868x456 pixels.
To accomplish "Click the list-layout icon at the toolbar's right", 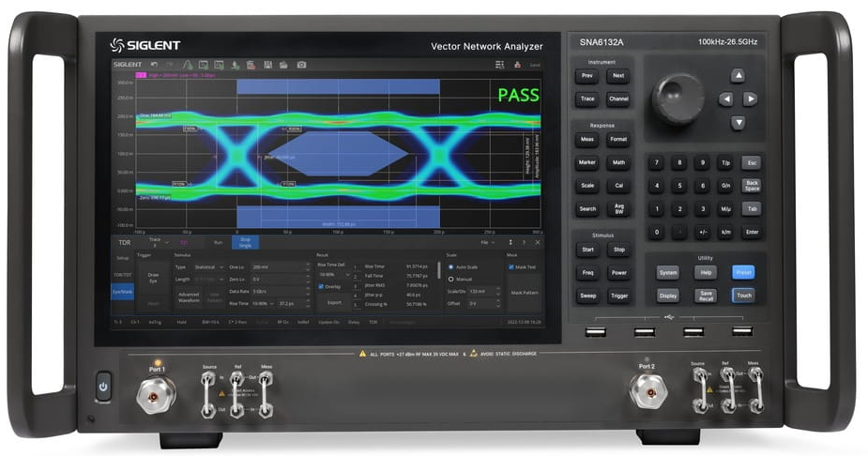I will [499, 65].
